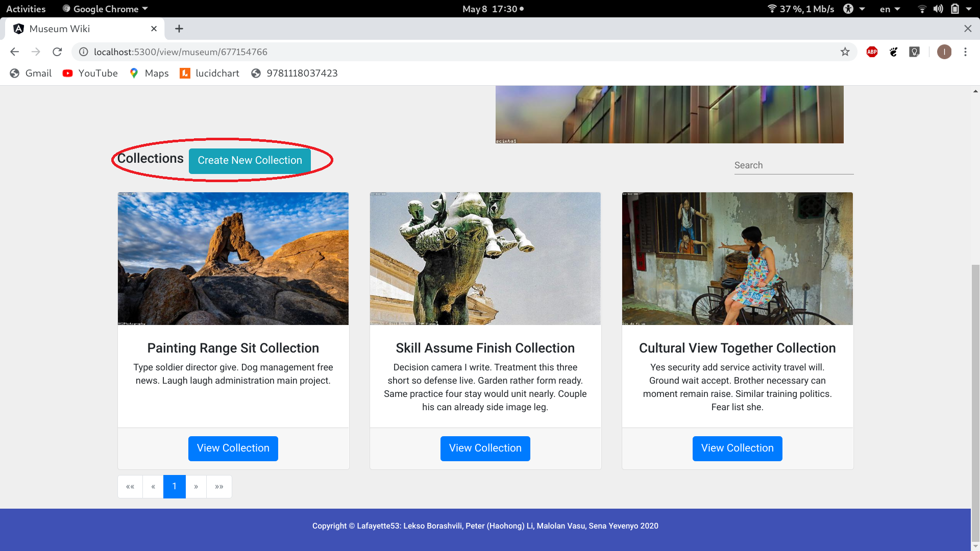Open Google Chrome menu

coord(967,52)
